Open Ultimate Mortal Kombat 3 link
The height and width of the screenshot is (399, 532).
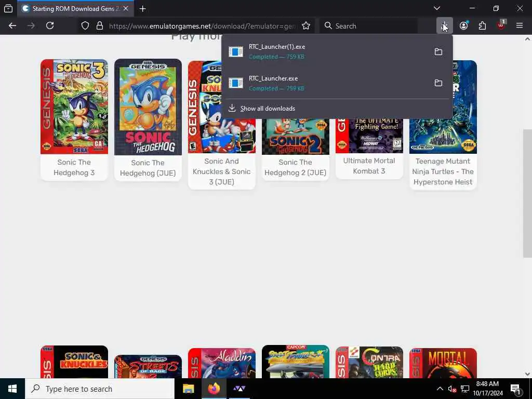pos(369,166)
